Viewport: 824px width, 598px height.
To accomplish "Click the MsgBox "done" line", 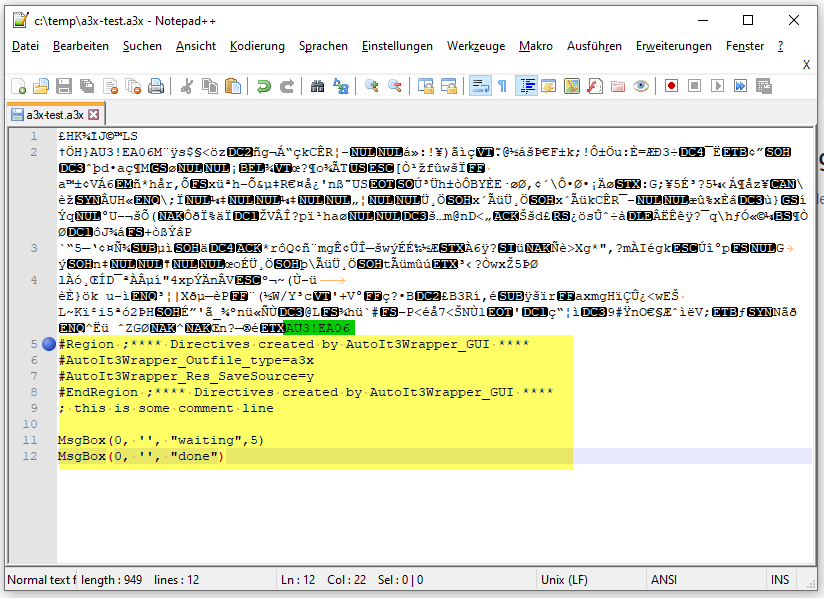I will click(141, 456).
